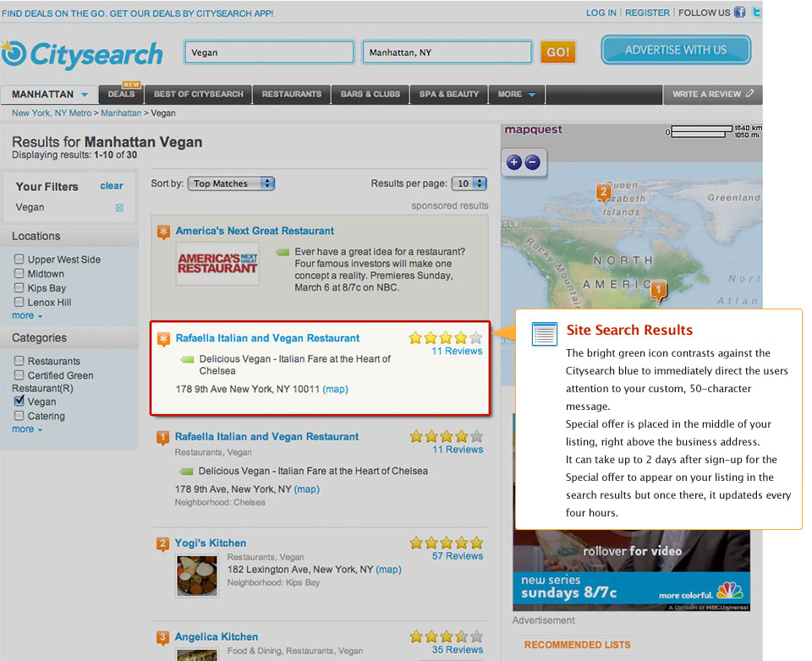Viewport: 812px width, 661px height.
Task: Open the Best of Citysearch tab
Action: (x=198, y=94)
